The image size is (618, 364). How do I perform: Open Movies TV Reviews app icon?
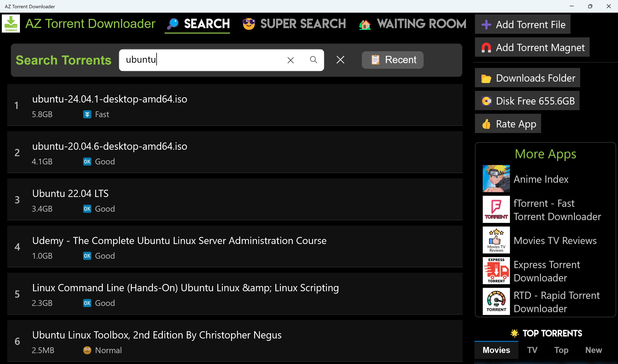pos(496,240)
